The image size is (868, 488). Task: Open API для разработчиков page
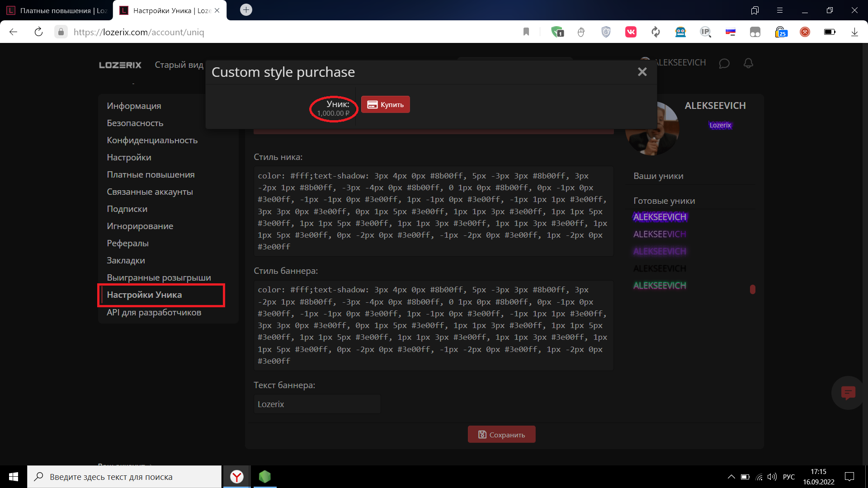pyautogui.click(x=154, y=312)
